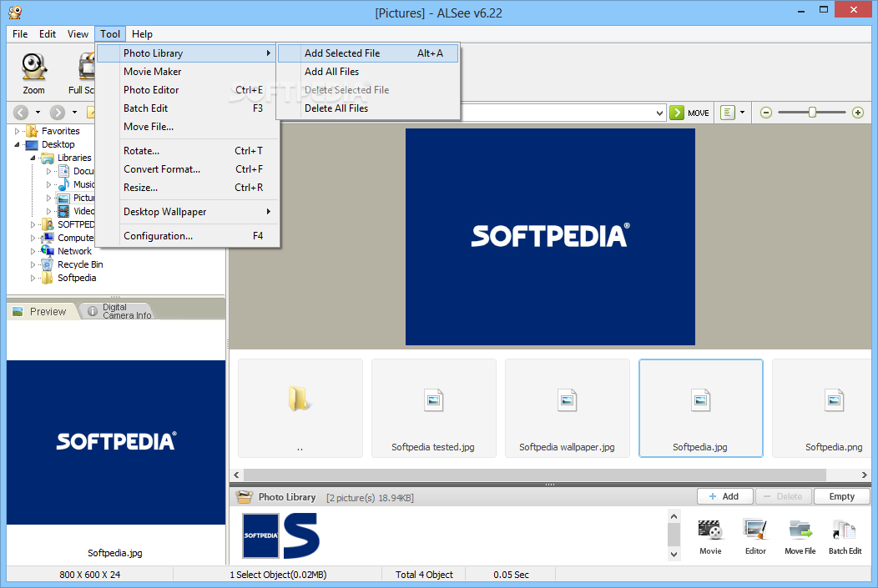This screenshot has width=878, height=588.
Task: Expand the Softpedia folder node
Action: (33, 278)
